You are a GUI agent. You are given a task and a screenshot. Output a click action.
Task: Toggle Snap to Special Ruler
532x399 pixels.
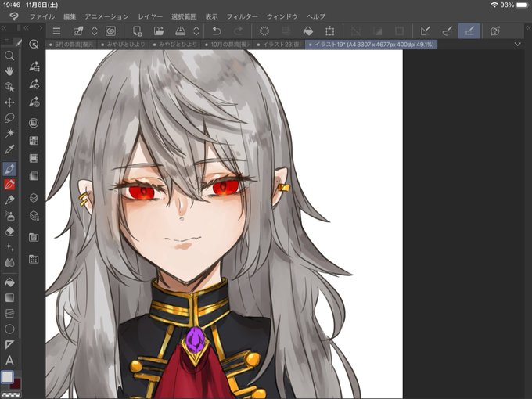point(448,31)
